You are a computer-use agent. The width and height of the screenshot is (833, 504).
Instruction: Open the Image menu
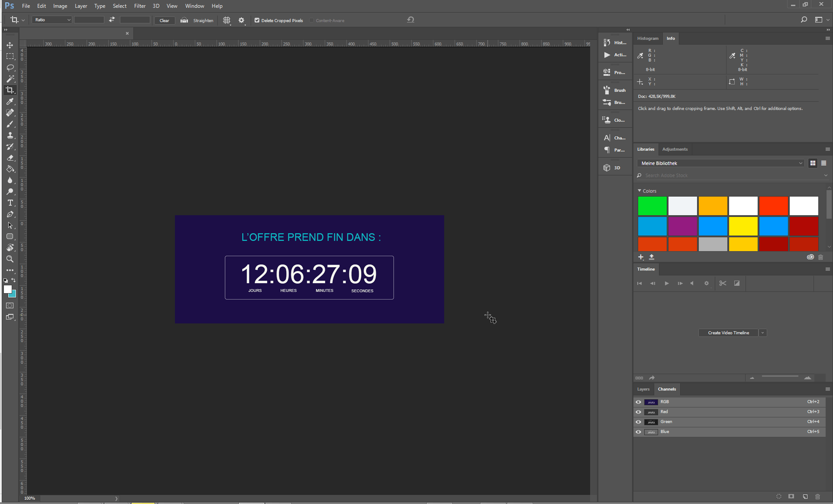click(60, 6)
